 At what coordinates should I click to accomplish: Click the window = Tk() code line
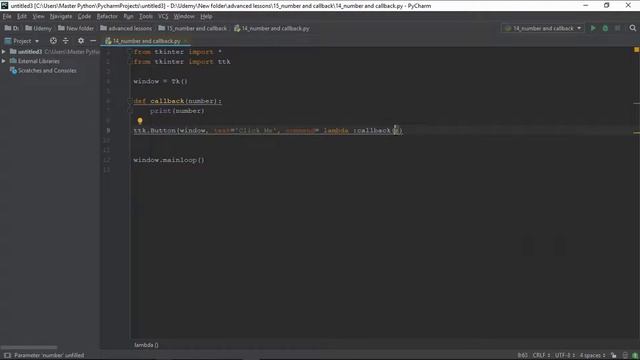[x=160, y=81]
